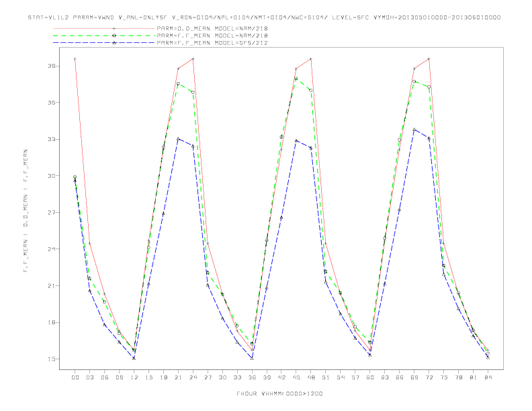Screen dimensions: 532x411
Task: Click y-axis tick label 30
Action: (52, 176)
